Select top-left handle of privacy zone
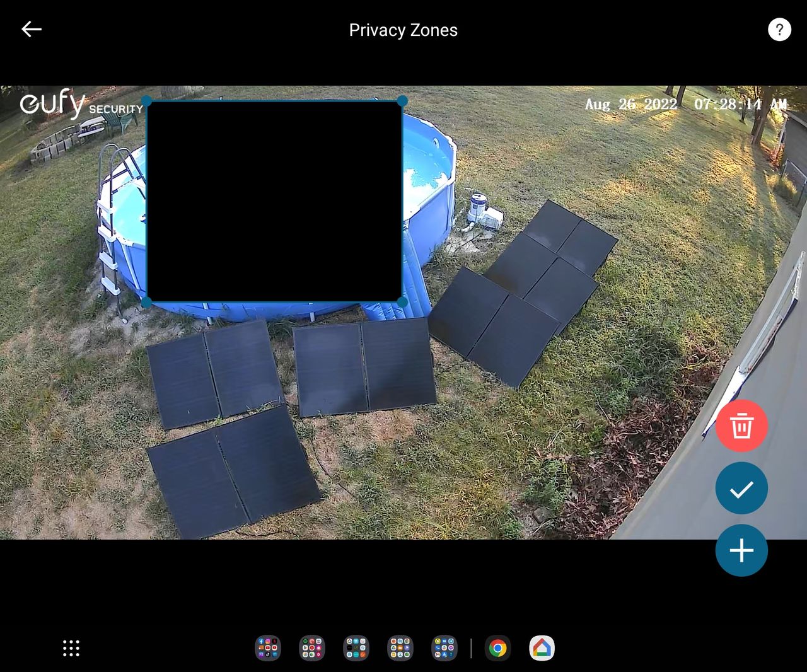This screenshot has height=672, width=807. coord(146,101)
